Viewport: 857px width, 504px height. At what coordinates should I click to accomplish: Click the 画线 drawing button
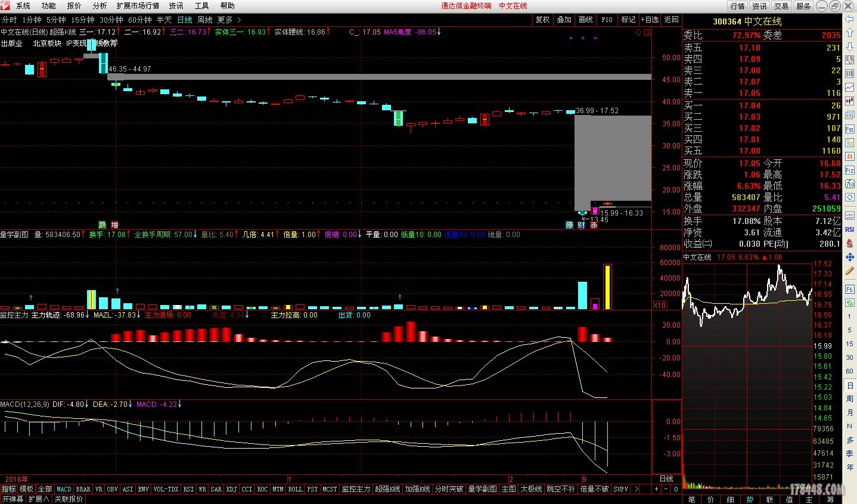586,20
